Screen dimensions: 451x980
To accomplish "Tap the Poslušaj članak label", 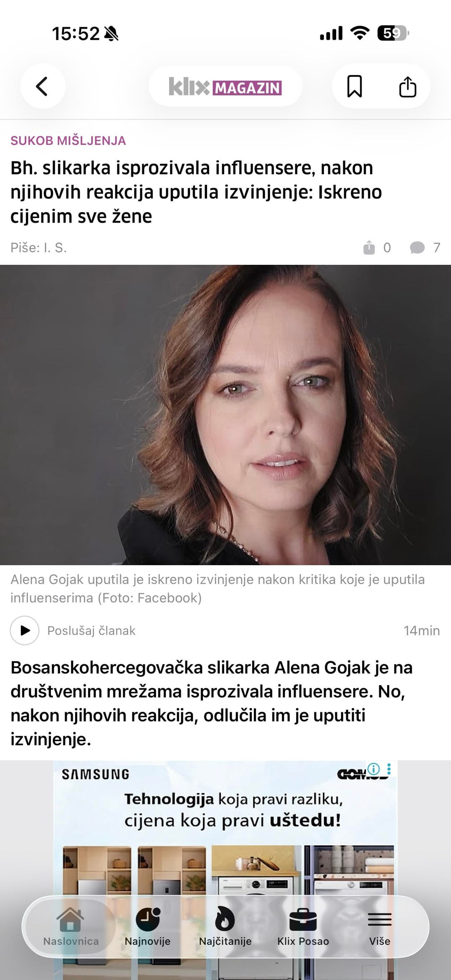I will [x=91, y=630].
